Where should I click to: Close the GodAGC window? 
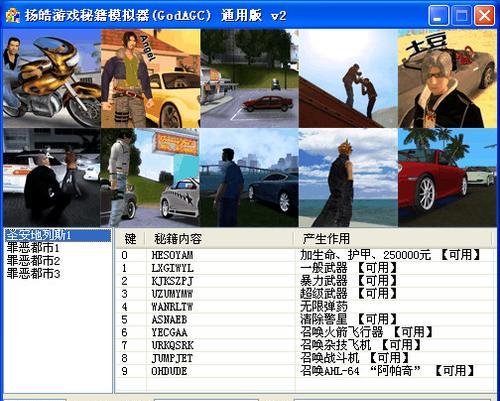(484, 15)
